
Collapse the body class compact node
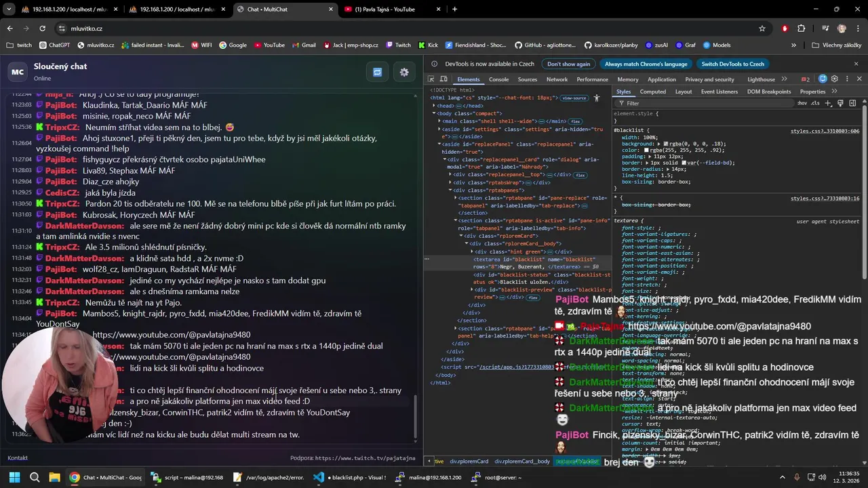pos(435,113)
